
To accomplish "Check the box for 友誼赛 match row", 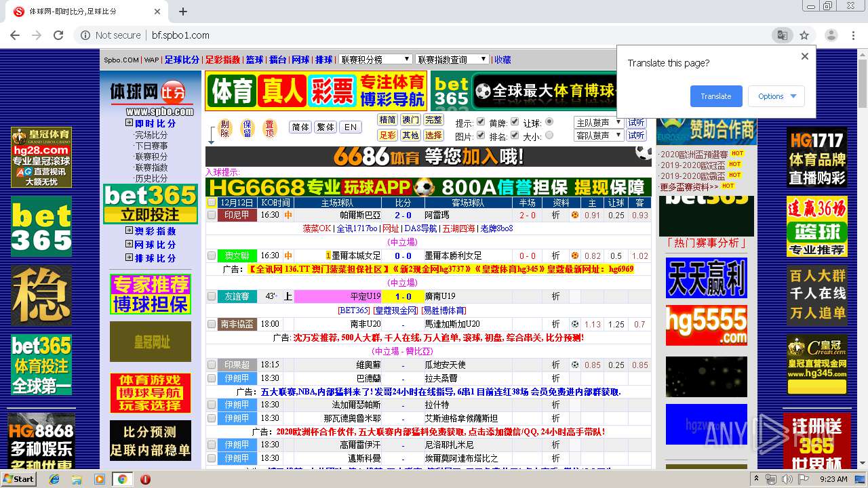I will 212,296.
